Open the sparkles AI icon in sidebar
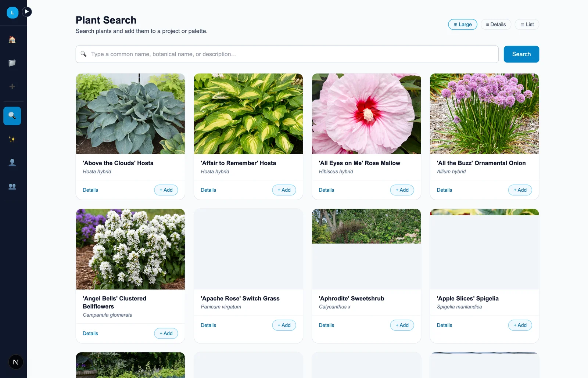Viewport: 588px width, 378px height. tap(12, 139)
